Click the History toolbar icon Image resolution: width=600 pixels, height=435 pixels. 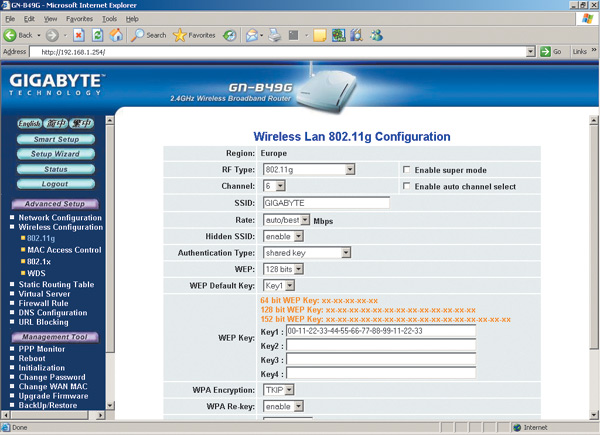(x=230, y=35)
